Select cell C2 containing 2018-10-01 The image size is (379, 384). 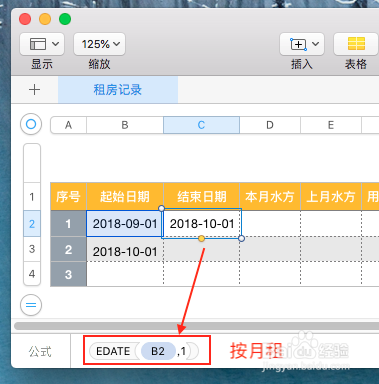202,224
